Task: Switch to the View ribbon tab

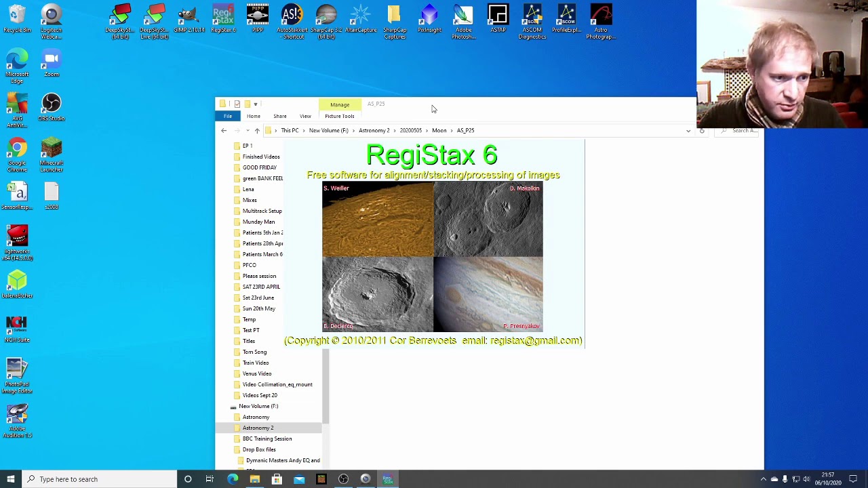Action: 305,117
